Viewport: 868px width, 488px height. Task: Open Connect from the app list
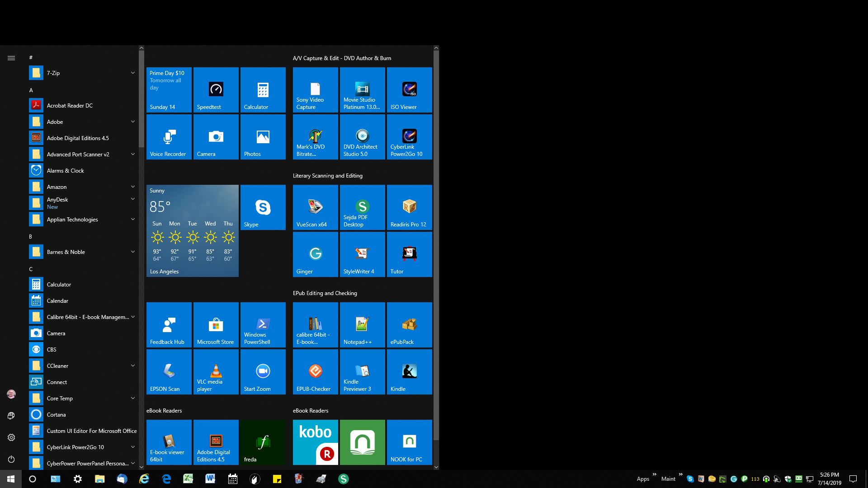(x=82, y=382)
